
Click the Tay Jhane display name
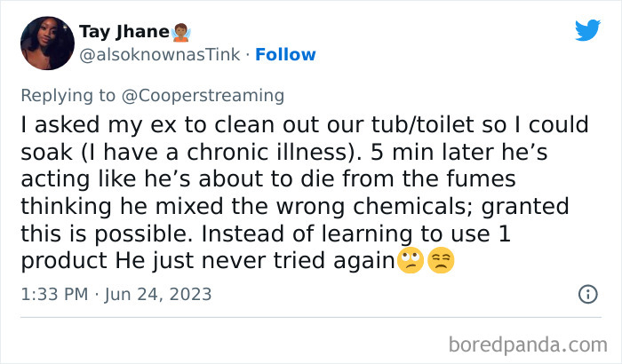pos(124,32)
